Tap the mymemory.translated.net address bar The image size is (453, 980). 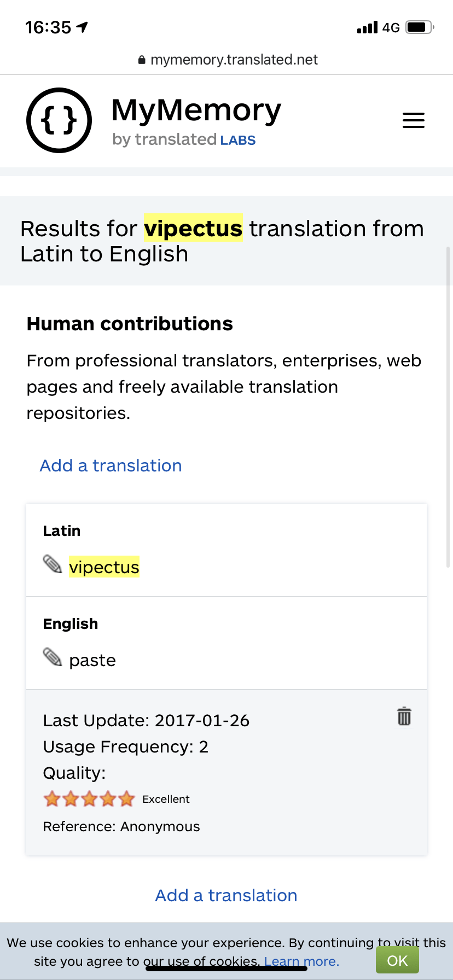click(x=234, y=60)
